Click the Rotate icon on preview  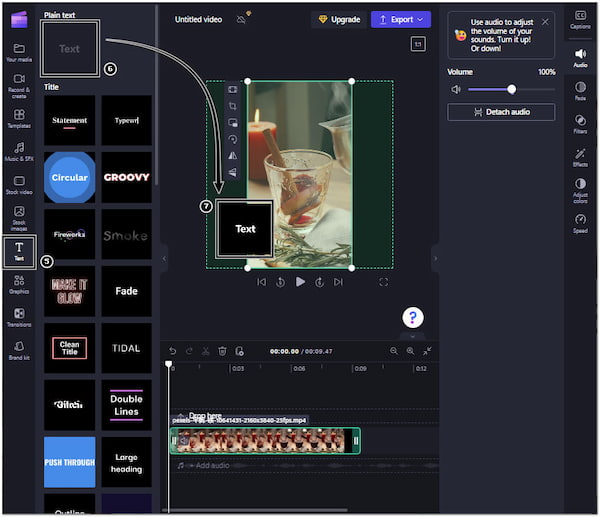[x=232, y=139]
